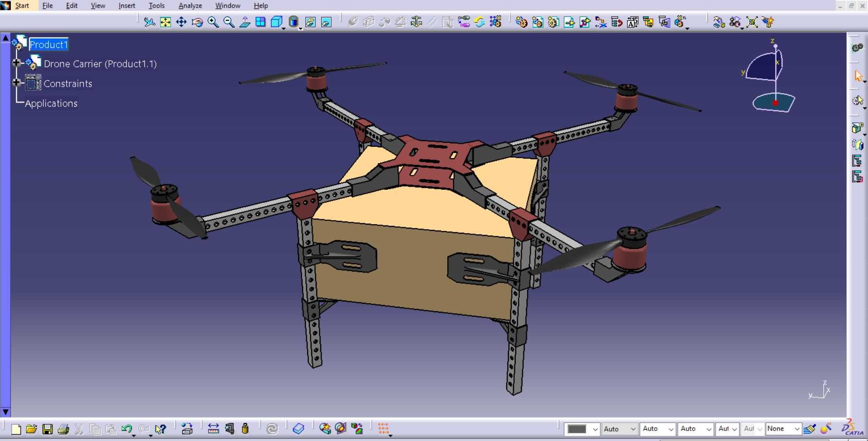
Task: Select Applications in the tree
Action: tap(51, 103)
